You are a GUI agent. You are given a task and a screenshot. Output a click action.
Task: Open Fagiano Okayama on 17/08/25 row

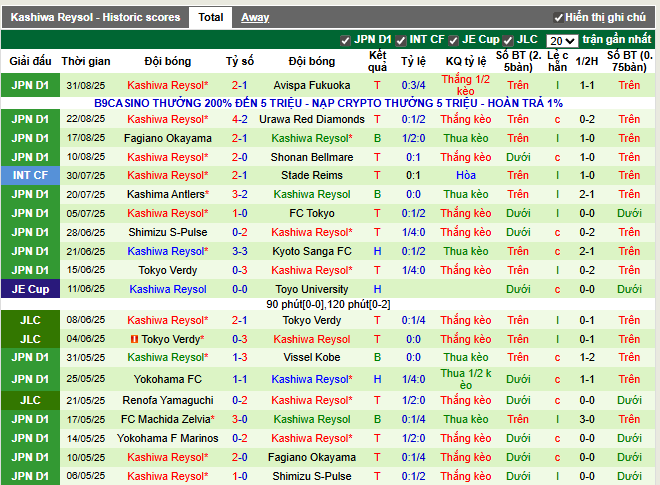tap(168, 138)
